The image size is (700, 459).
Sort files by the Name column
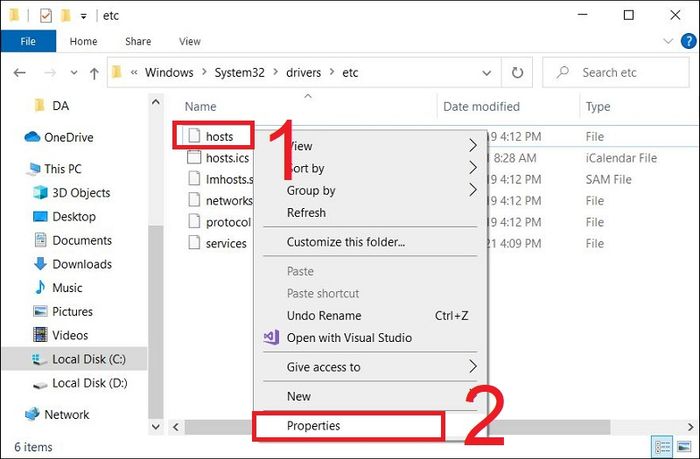(x=200, y=107)
